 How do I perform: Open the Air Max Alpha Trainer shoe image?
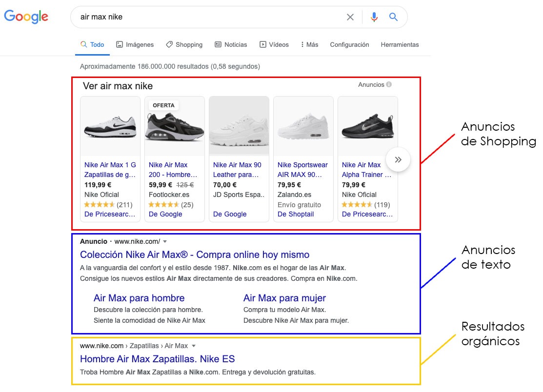coord(368,126)
